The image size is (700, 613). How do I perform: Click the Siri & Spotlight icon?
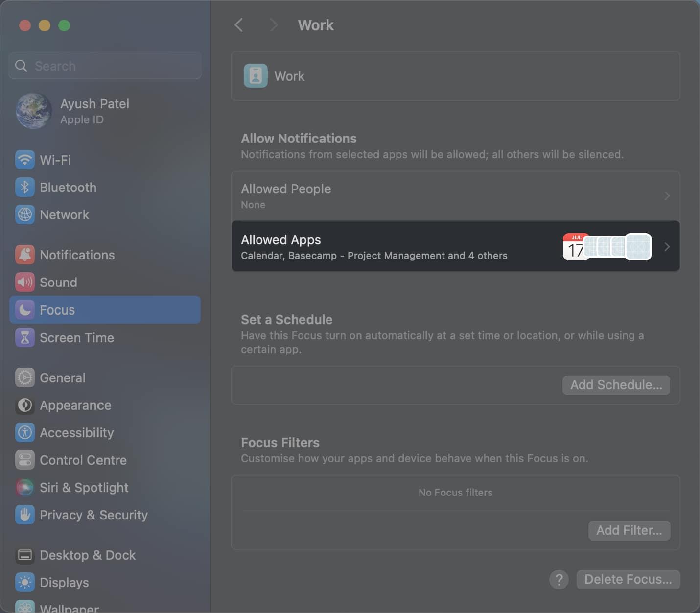24,487
